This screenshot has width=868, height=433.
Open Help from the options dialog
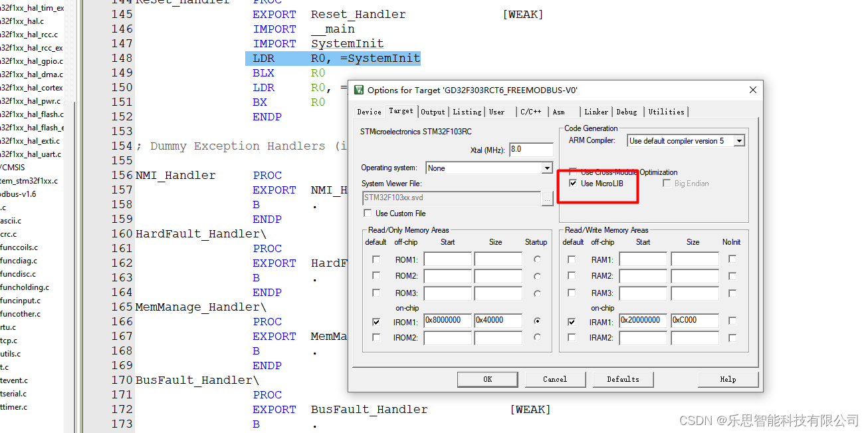pos(727,379)
